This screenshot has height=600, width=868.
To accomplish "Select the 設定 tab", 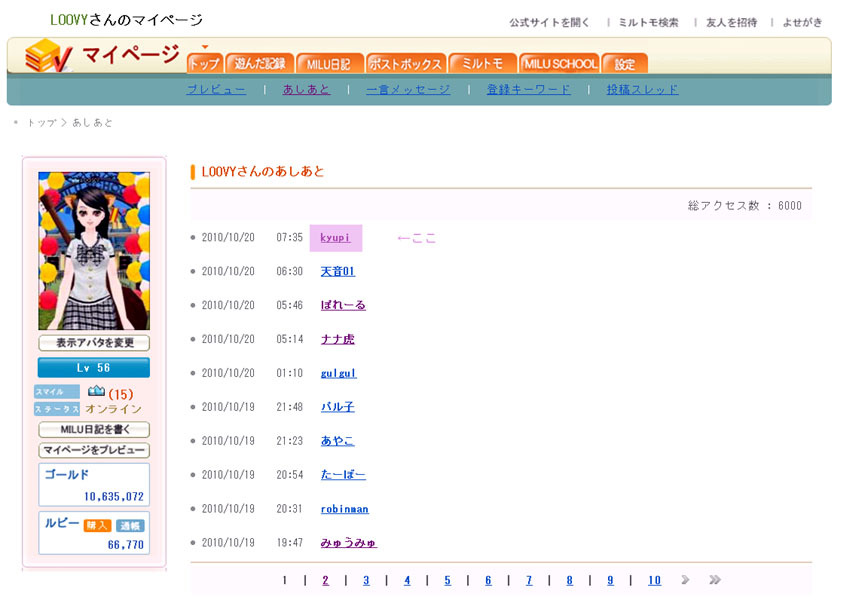I will (x=625, y=64).
